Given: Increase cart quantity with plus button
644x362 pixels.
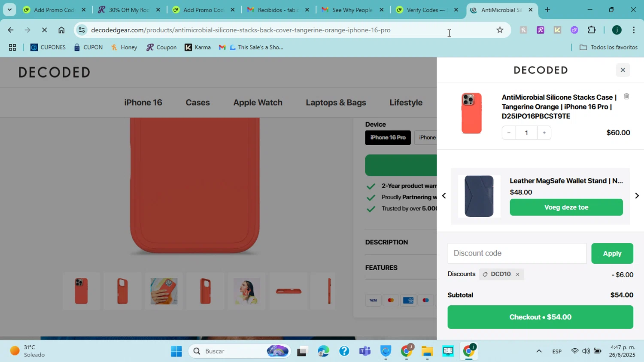Looking at the screenshot, I should click(544, 133).
